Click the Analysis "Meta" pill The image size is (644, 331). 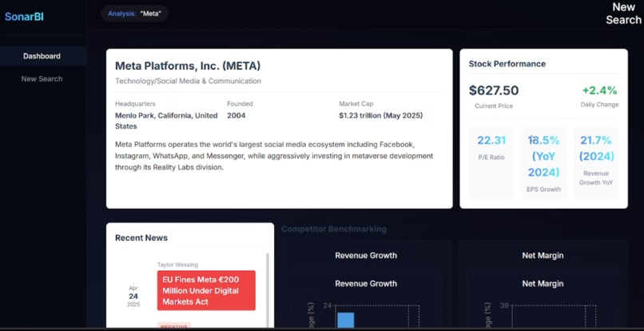[135, 14]
